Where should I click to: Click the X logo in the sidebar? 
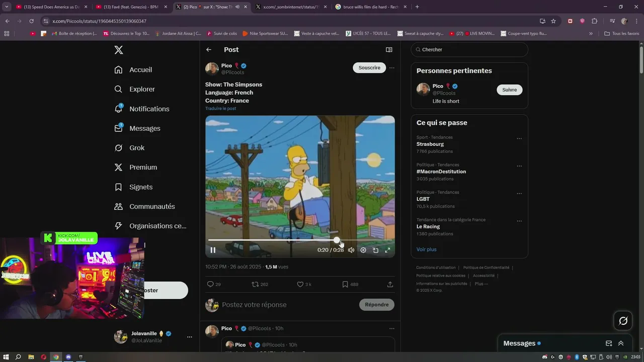click(x=118, y=50)
